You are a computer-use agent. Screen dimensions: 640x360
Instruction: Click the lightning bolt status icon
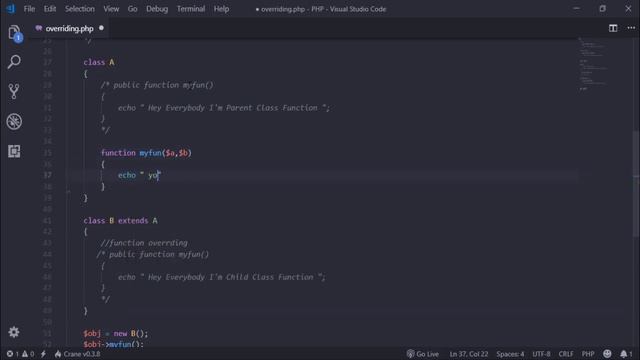[x=43, y=354]
